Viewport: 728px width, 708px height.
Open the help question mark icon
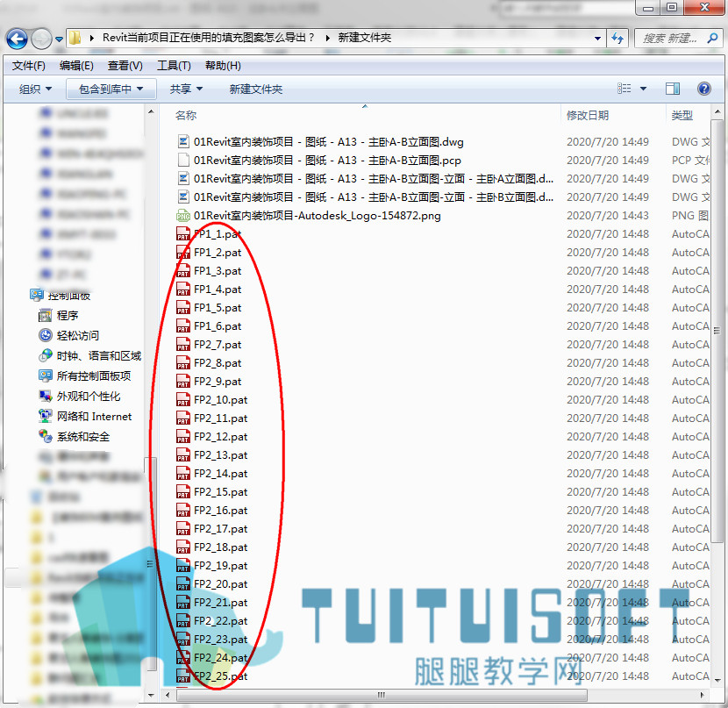pyautogui.click(x=703, y=89)
